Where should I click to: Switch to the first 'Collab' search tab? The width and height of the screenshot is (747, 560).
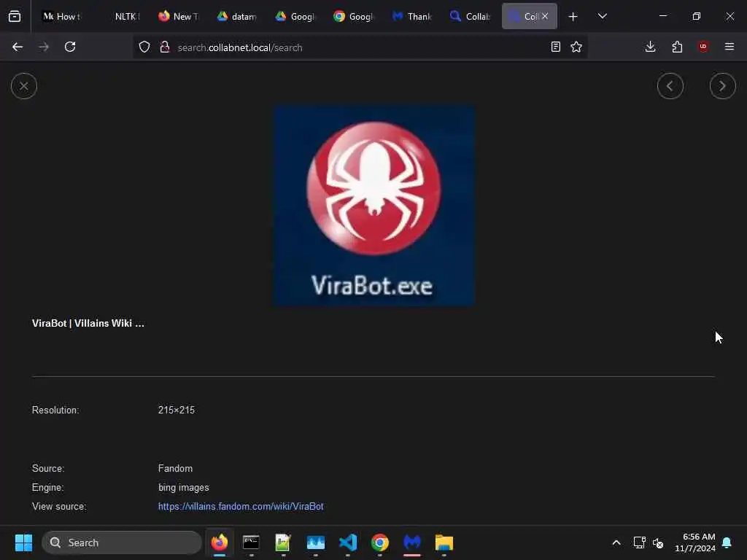[x=472, y=16]
